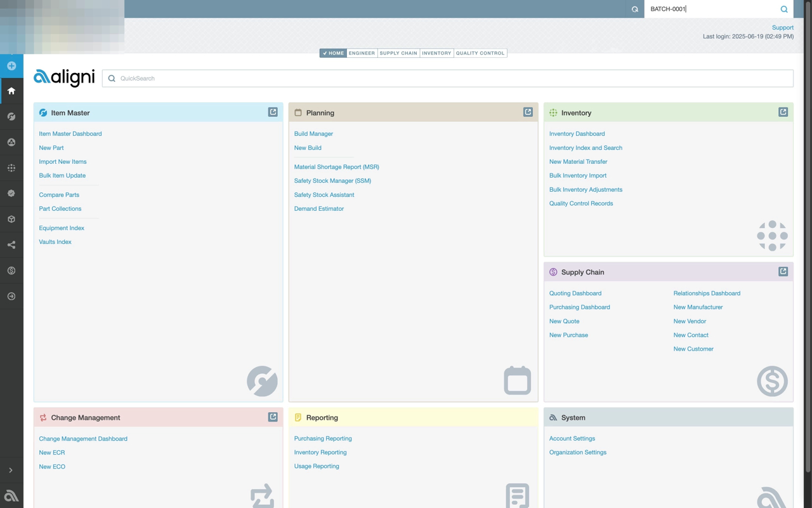Click the Planning panel's open-in-new icon

click(x=528, y=112)
